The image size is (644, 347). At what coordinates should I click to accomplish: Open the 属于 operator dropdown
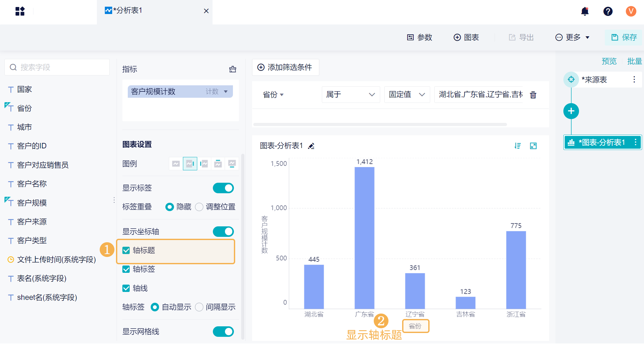pos(351,95)
